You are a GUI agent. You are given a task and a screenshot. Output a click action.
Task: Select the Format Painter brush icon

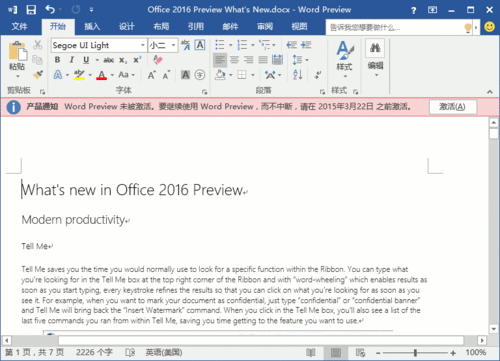point(38,74)
